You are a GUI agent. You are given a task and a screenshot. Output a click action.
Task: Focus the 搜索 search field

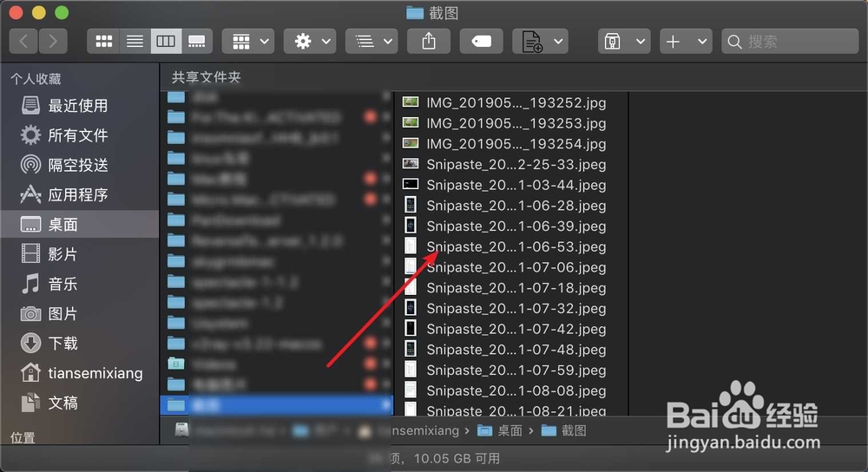[790, 42]
